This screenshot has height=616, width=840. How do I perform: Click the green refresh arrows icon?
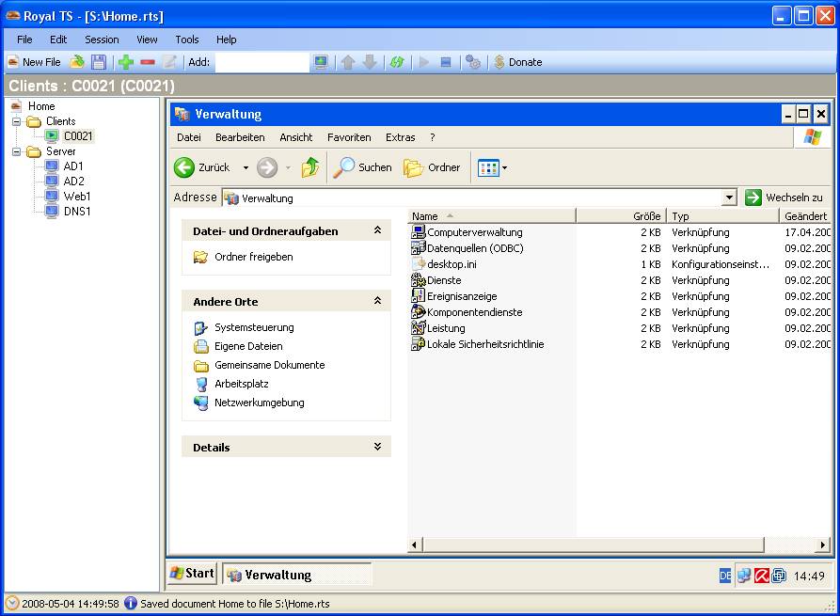[397, 62]
